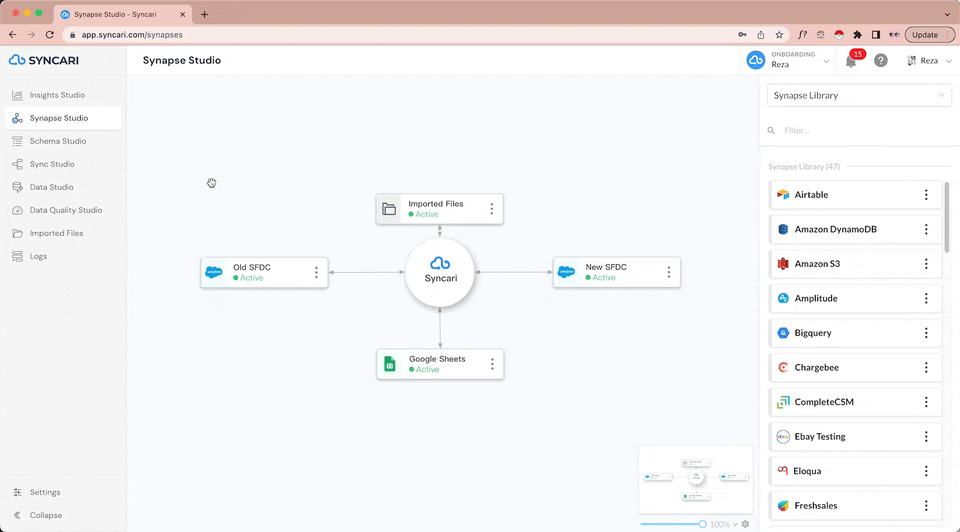
Task: Click the canvas minimap thumbnail
Action: (x=696, y=479)
